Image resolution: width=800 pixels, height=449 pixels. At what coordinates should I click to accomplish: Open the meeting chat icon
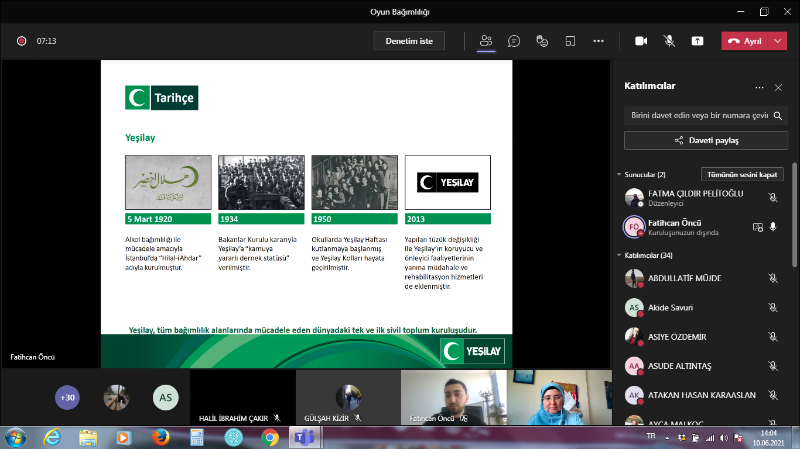[x=514, y=41]
